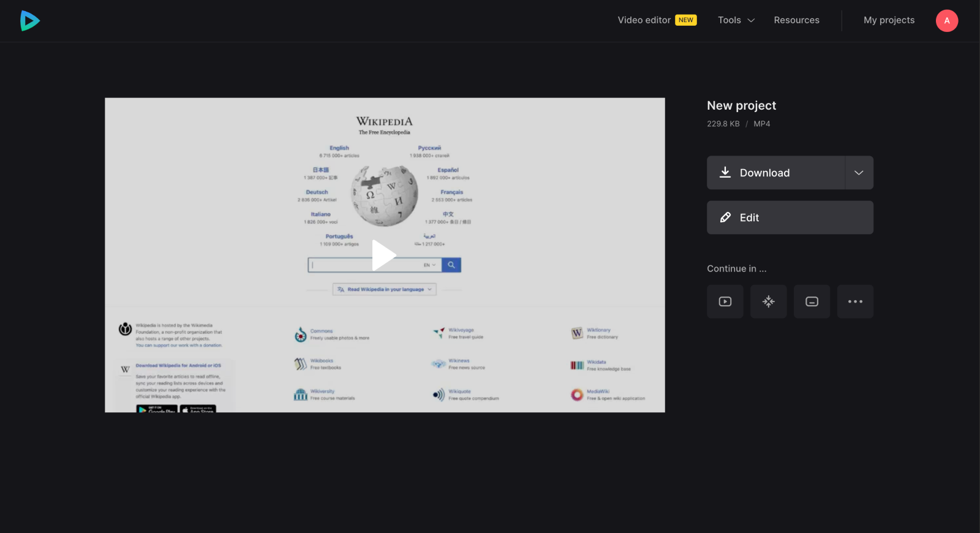Click the Clideo logo icon
The width and height of the screenshot is (980, 533).
29,21
